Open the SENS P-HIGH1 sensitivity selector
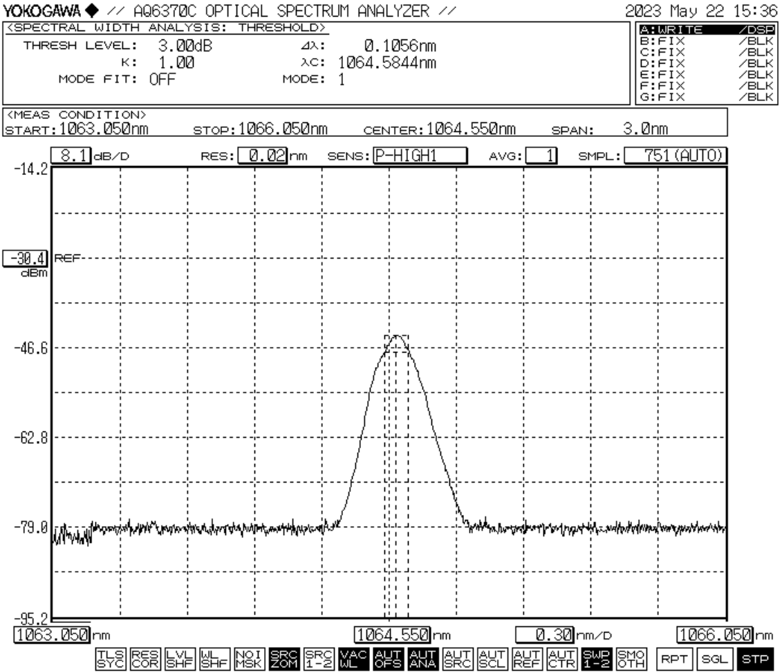The height and width of the screenshot is (672, 784). [x=418, y=156]
